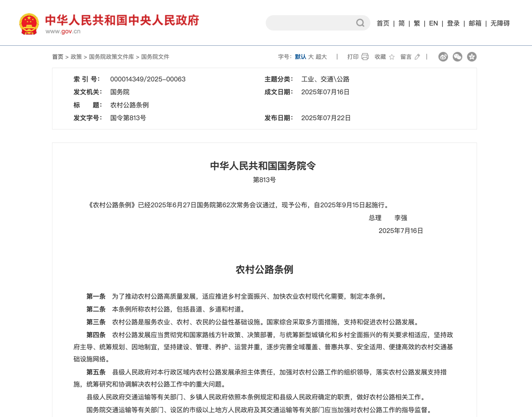The image size is (532, 417).
Task: Open the EN English version
Action: [x=433, y=24]
